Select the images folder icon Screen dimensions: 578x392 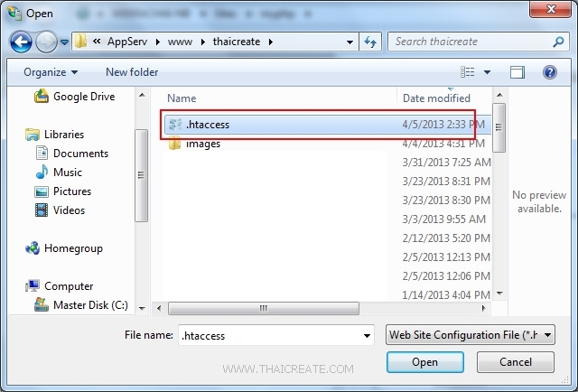tap(174, 144)
